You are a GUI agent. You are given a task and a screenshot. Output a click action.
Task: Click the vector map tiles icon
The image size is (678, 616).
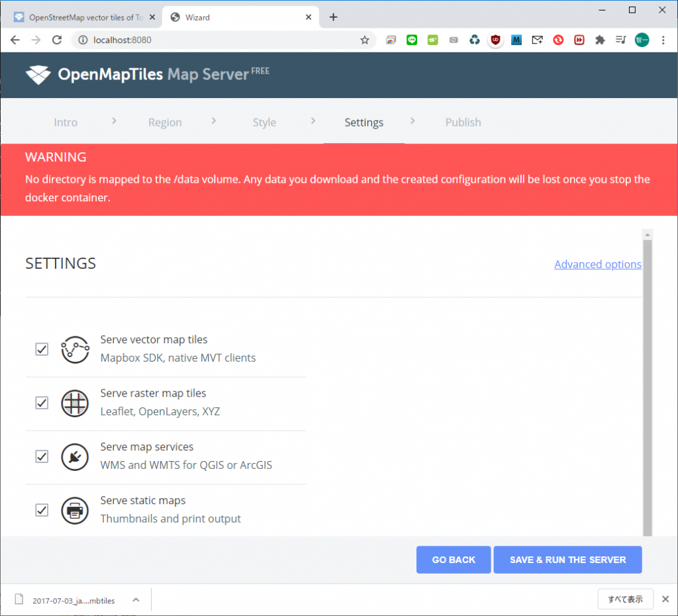tap(75, 349)
